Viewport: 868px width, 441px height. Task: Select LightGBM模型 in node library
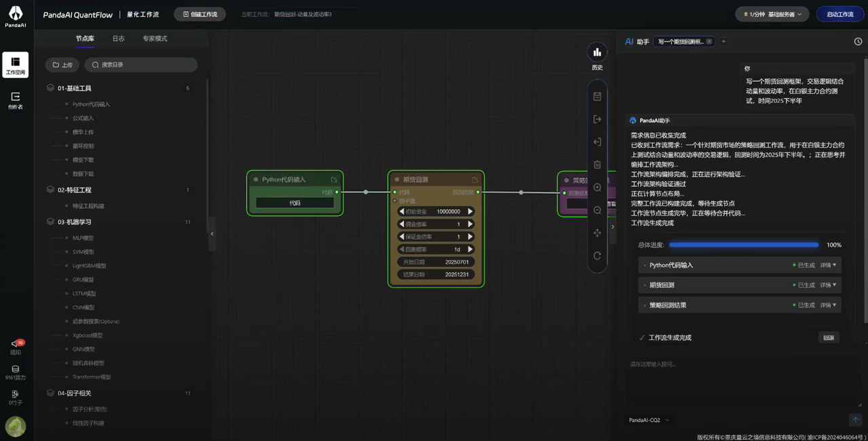click(x=89, y=266)
